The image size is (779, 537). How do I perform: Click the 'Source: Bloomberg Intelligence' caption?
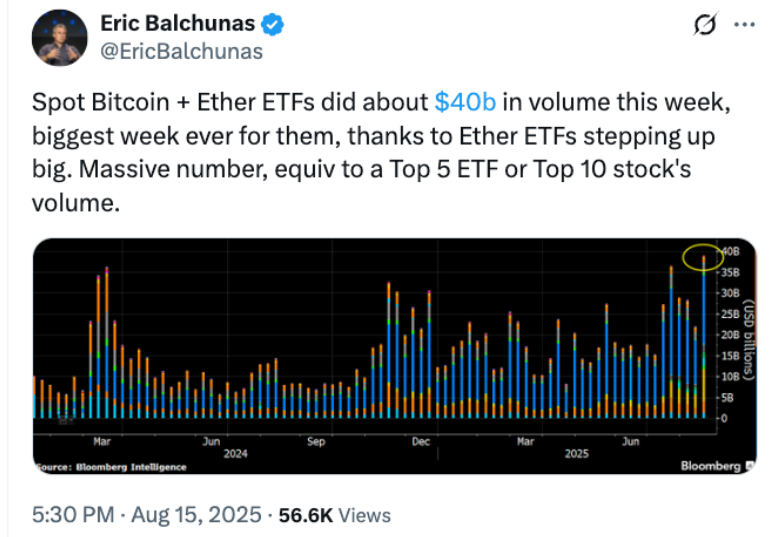(111, 466)
